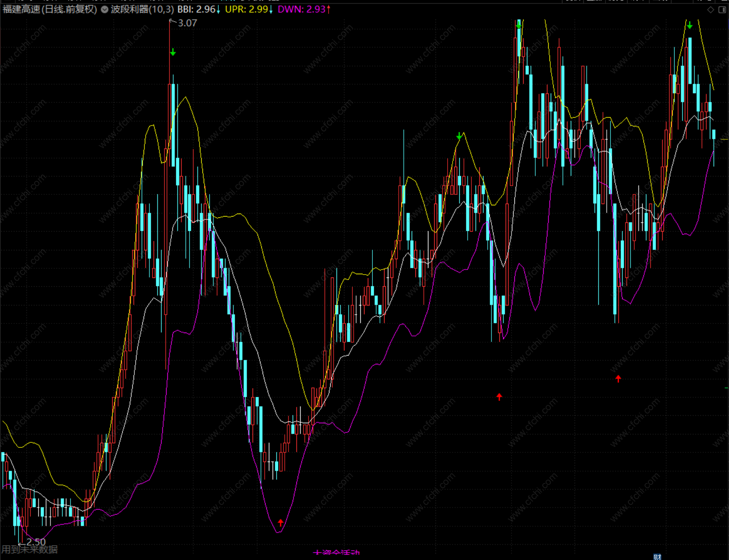Click the red buy arrow at lowest magenta trough
Screen dimensions: 729x560
(281, 522)
